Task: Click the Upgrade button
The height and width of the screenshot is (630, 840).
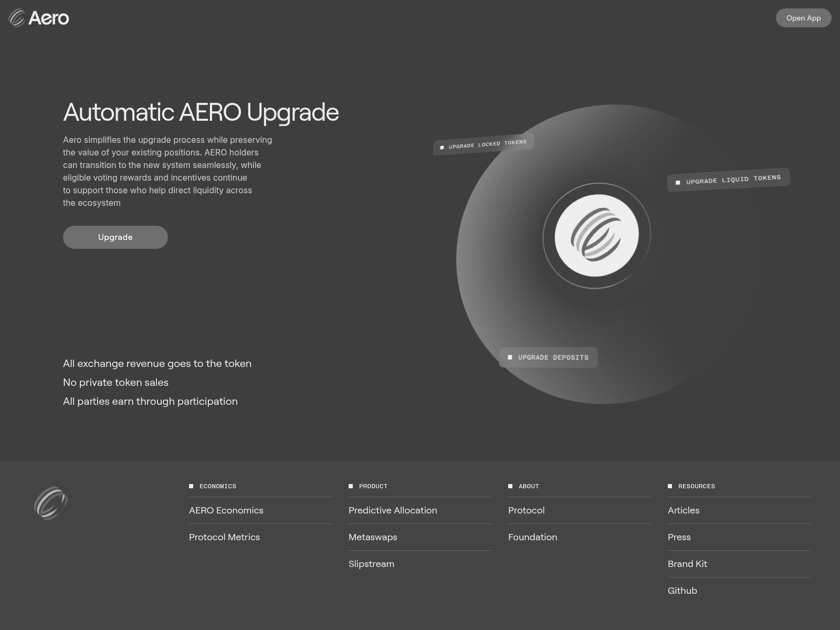Action: coord(115,237)
